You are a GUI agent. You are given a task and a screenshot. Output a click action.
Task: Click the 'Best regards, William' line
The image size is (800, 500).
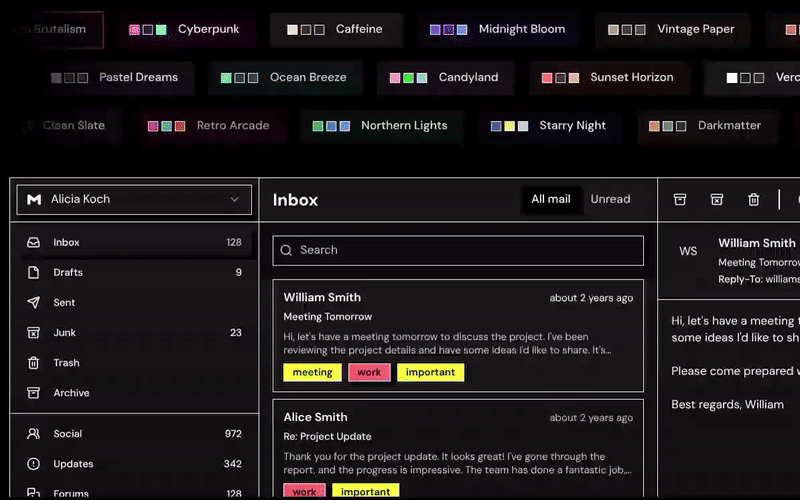click(728, 405)
